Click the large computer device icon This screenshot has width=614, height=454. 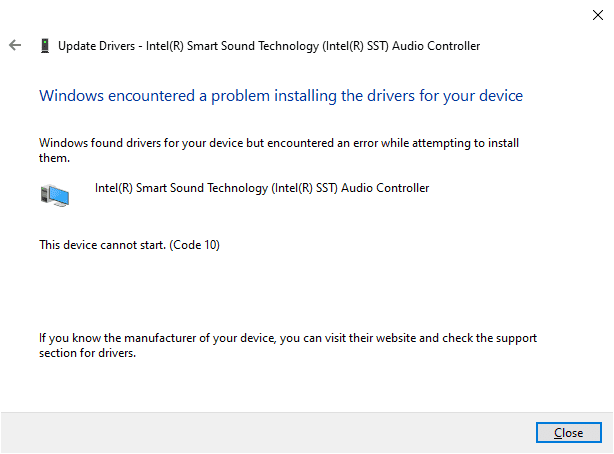[x=56, y=195]
